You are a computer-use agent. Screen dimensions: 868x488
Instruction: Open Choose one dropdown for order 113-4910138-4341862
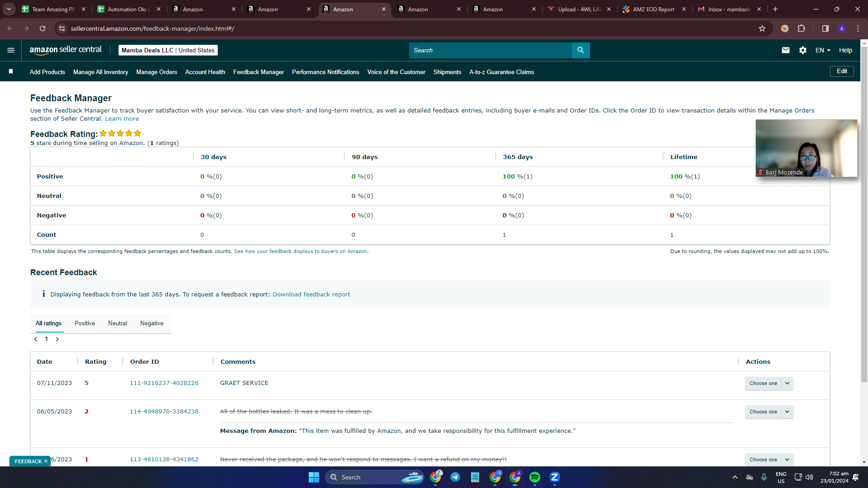point(769,460)
